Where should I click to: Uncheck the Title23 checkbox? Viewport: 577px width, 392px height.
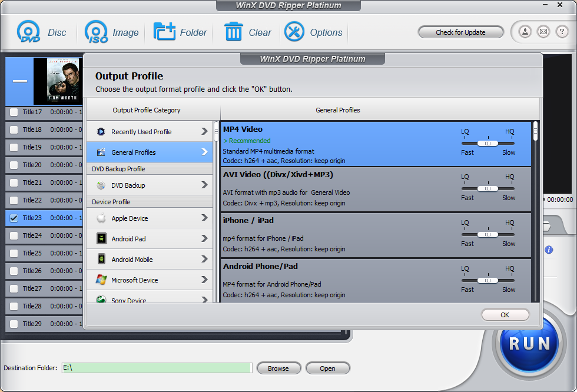[14, 218]
